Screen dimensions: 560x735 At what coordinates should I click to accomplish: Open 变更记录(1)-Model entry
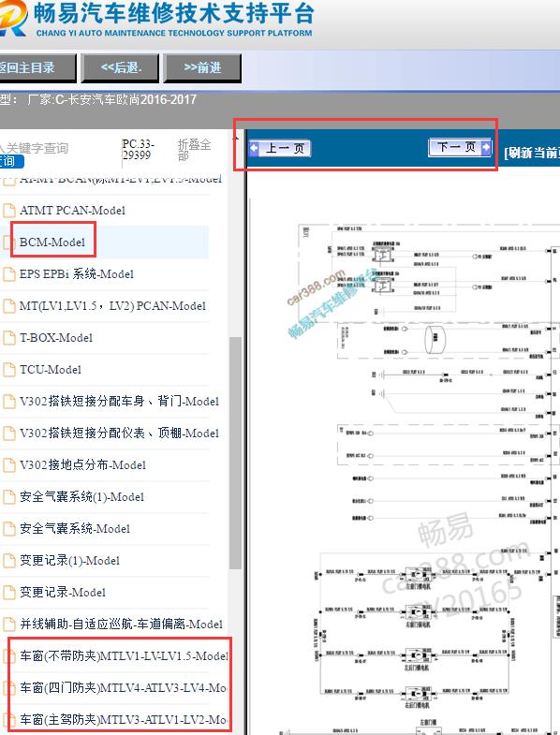69,561
